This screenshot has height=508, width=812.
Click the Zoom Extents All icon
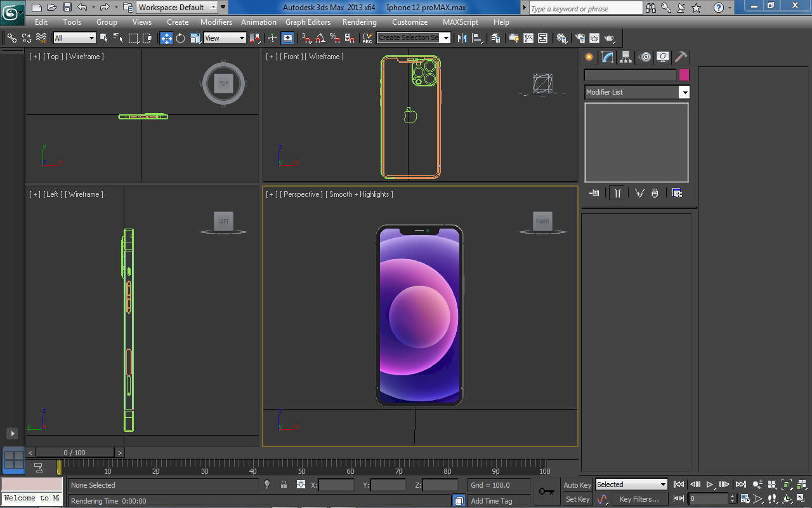(801, 485)
